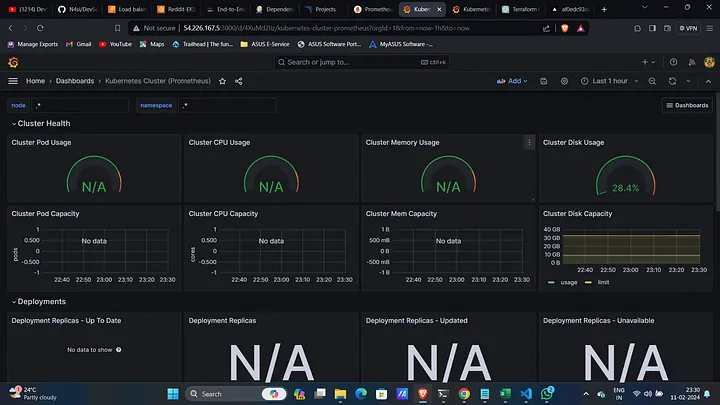This screenshot has width=720, height=405.
Task: Collapse top toolbar with up chevron
Action: 708,81
